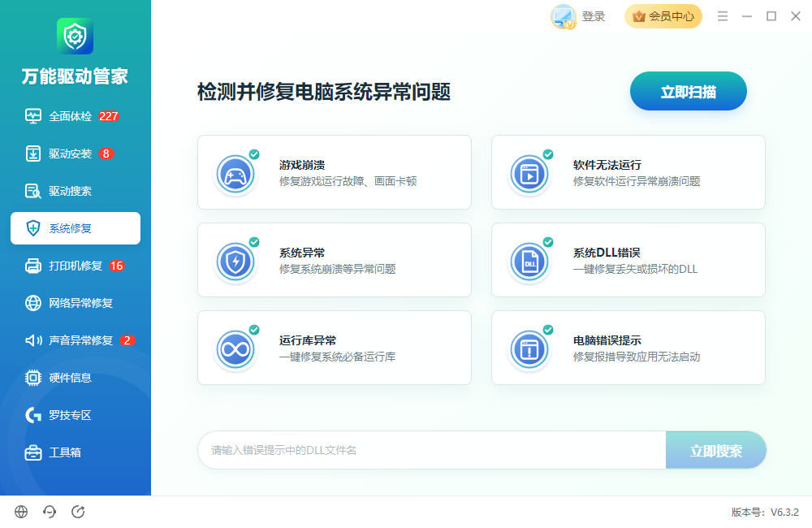Click the 硬件信息 chip icon

pyautogui.click(x=33, y=378)
